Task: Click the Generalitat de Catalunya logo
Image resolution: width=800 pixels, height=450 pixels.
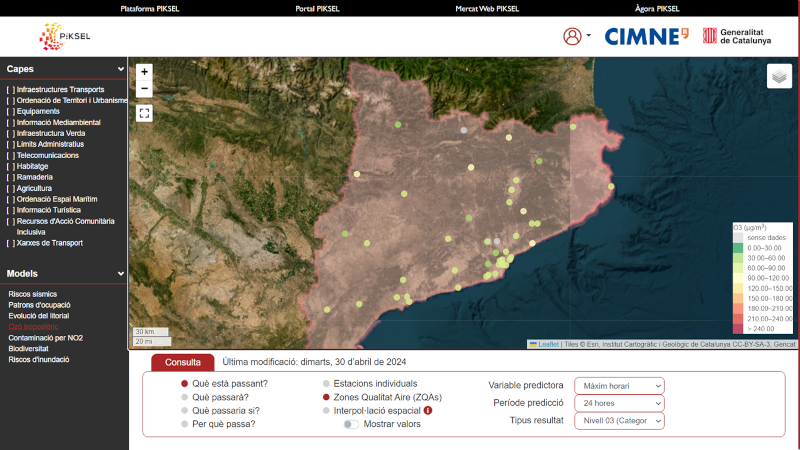Action: [x=737, y=36]
